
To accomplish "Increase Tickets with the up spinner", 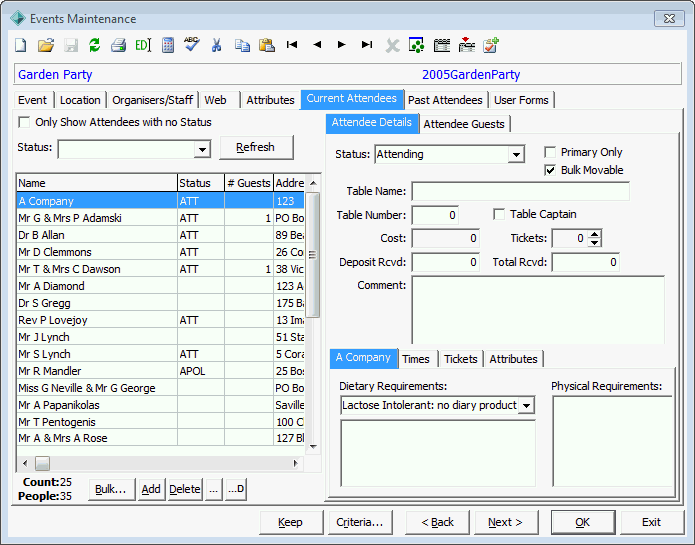I will pyautogui.click(x=594, y=234).
